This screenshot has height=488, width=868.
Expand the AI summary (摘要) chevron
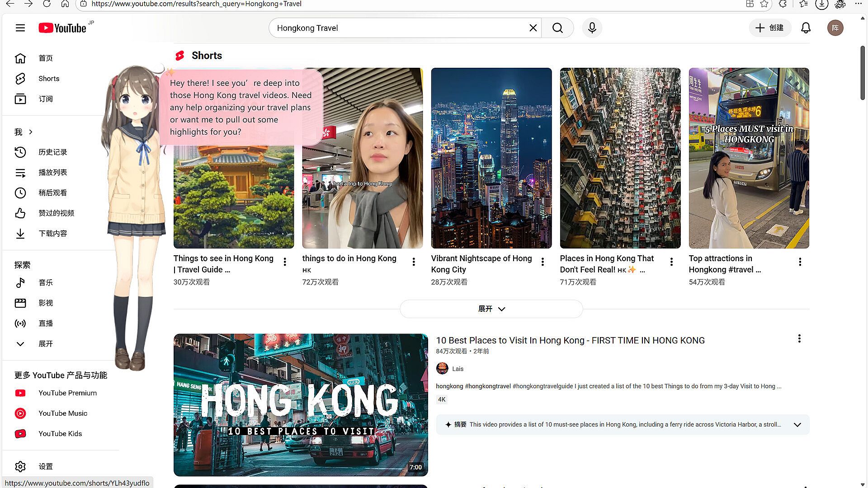[797, 425]
